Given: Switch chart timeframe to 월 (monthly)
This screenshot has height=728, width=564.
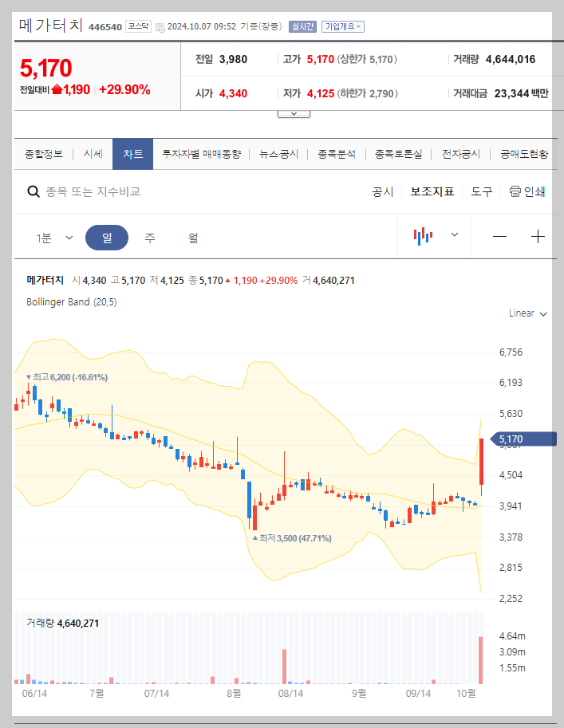Looking at the screenshot, I should pyautogui.click(x=191, y=237).
